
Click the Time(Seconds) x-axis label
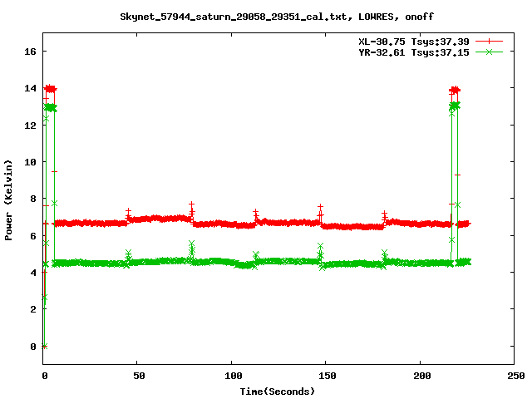click(277, 392)
